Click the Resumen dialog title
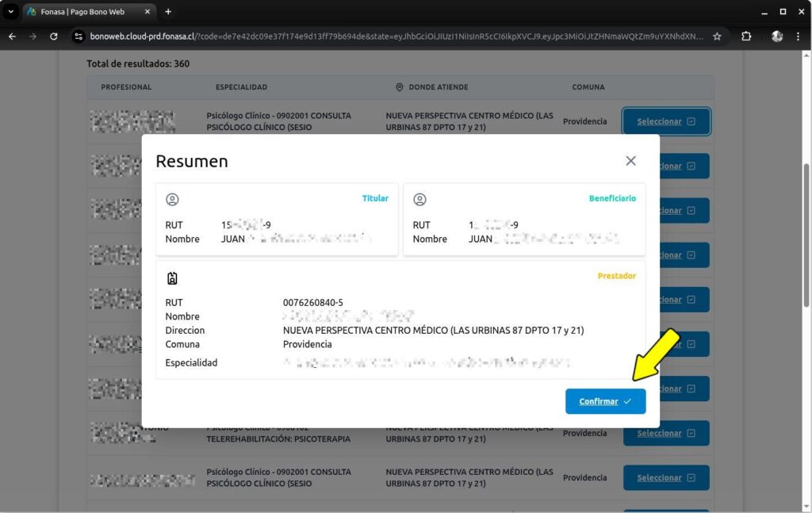 coord(192,161)
